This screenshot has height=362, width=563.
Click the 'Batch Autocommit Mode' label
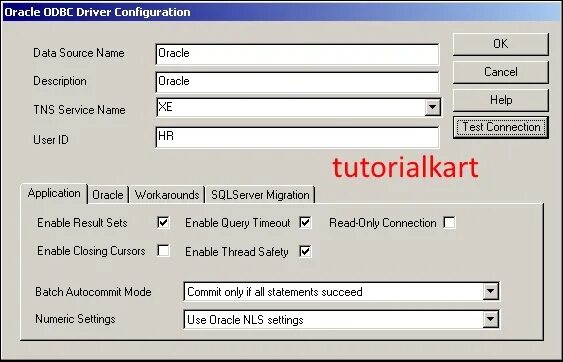93,292
